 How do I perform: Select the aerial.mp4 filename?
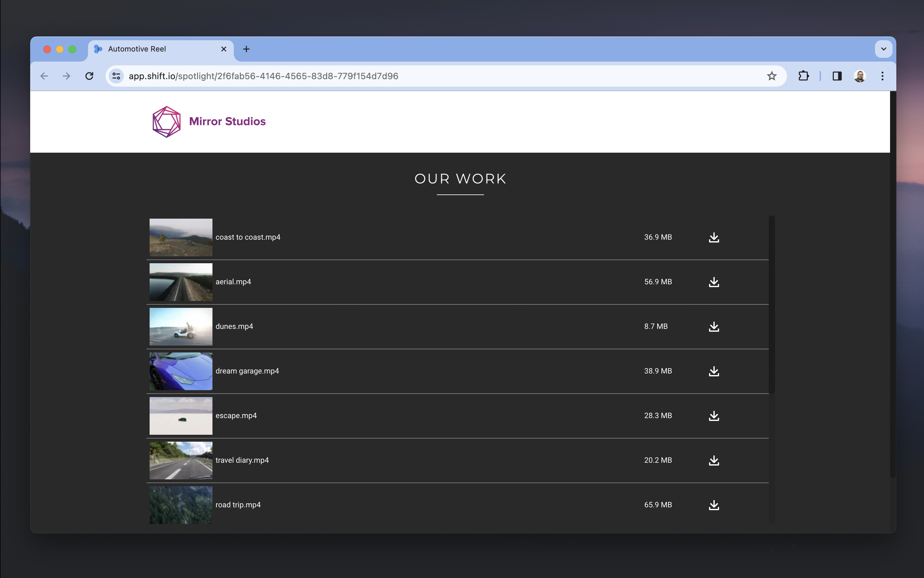233,282
